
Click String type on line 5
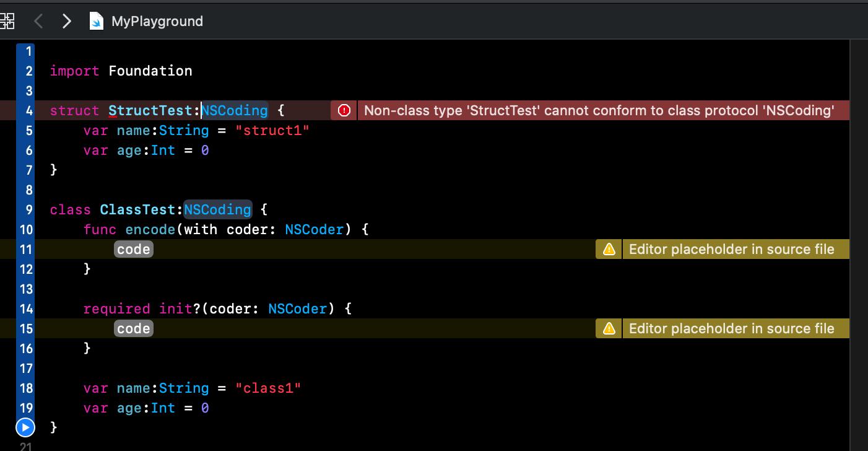click(184, 130)
